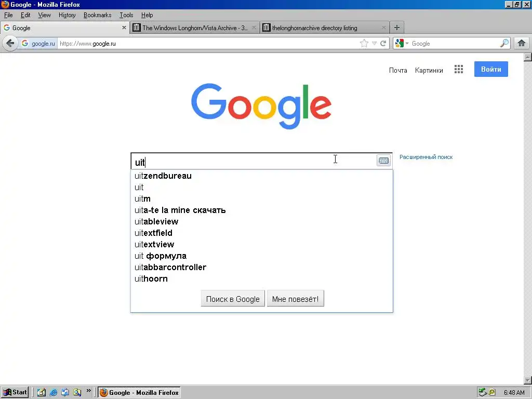Select suggestion uitextfield

pos(262,233)
